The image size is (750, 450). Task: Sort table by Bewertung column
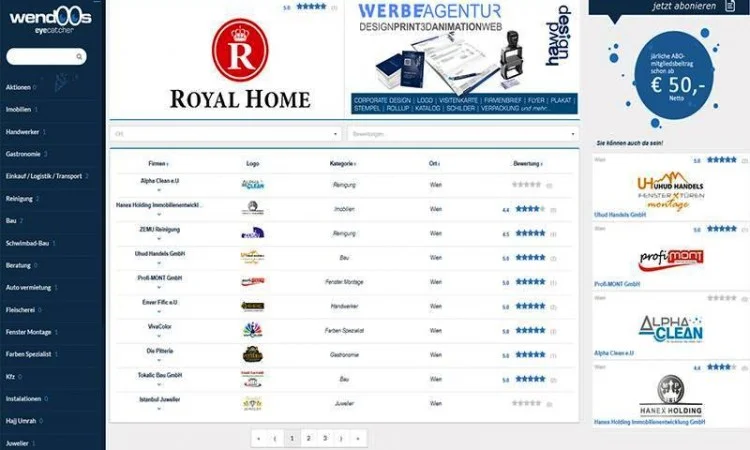528,164
